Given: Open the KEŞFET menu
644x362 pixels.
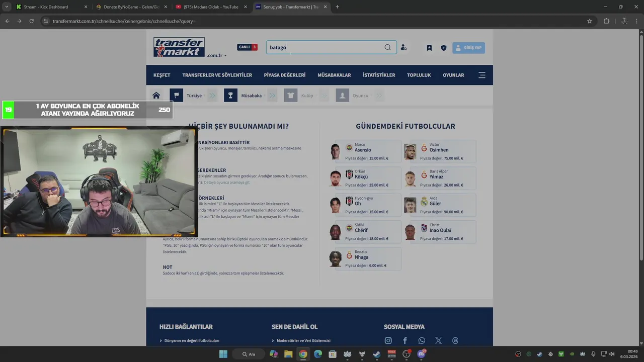Looking at the screenshot, I should (x=162, y=75).
